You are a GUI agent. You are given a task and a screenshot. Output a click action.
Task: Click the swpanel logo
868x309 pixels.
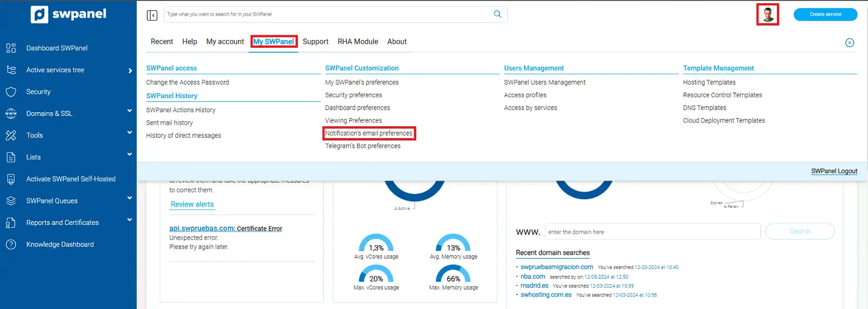coord(69,15)
